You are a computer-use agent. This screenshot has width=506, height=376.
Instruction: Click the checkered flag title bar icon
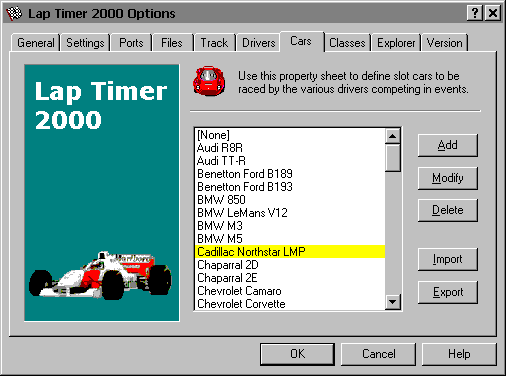pos(14,14)
